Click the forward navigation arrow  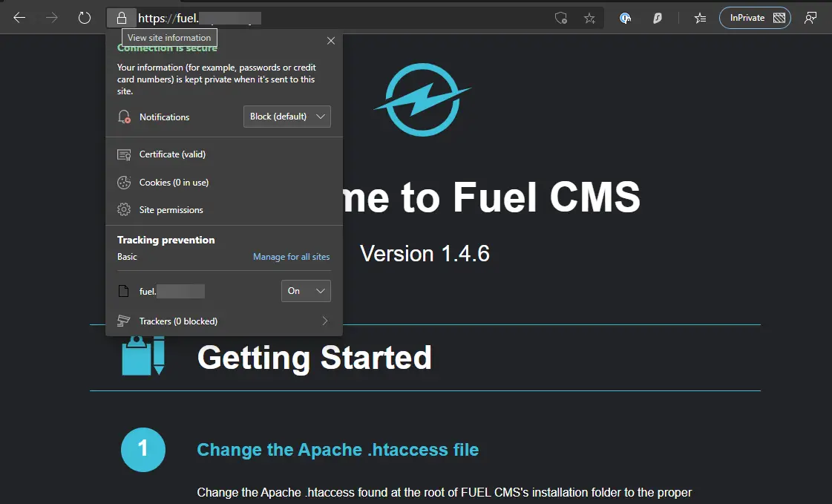(51, 18)
